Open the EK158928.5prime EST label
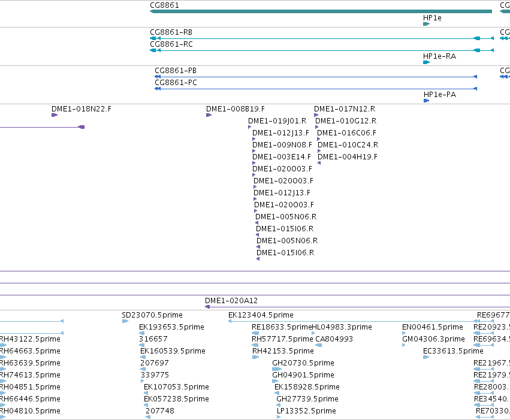510x420 pixels. tap(307, 387)
